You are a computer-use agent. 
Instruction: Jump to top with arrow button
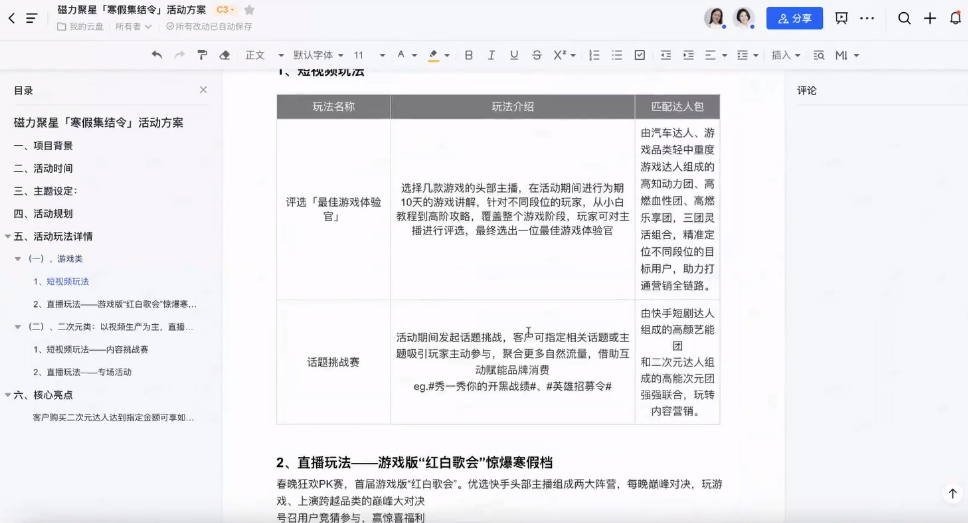pos(953,493)
